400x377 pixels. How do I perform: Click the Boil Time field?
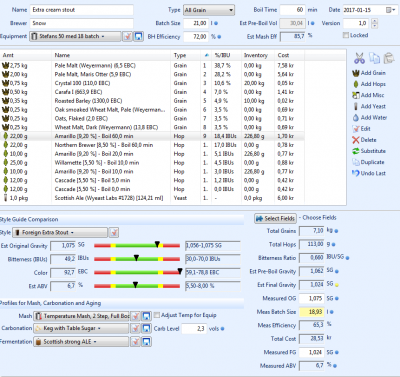(x=293, y=10)
